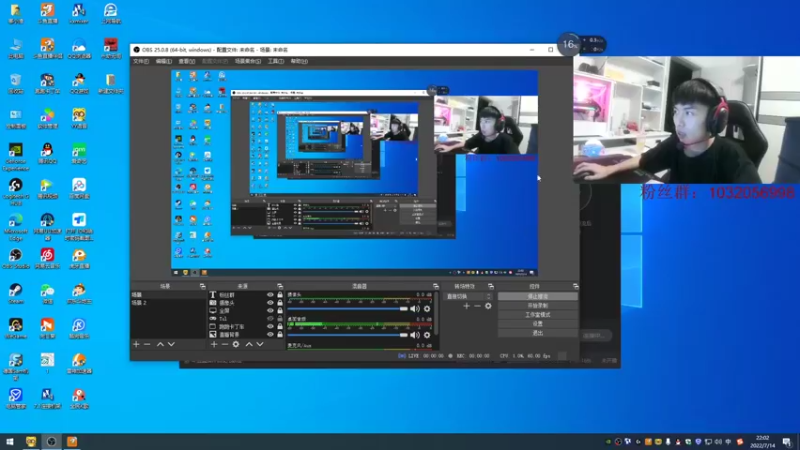Open the Windows Start menu

[10, 442]
